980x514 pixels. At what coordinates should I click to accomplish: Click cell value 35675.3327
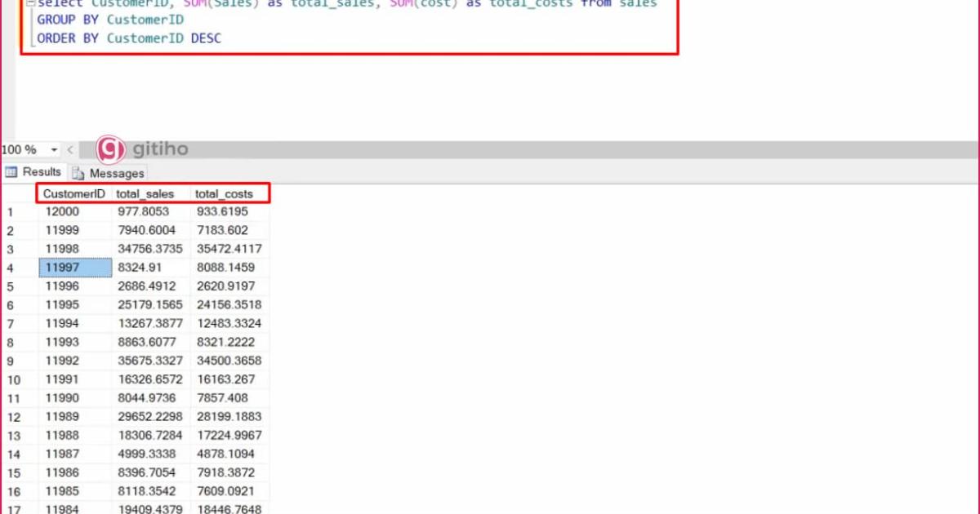coord(151,361)
